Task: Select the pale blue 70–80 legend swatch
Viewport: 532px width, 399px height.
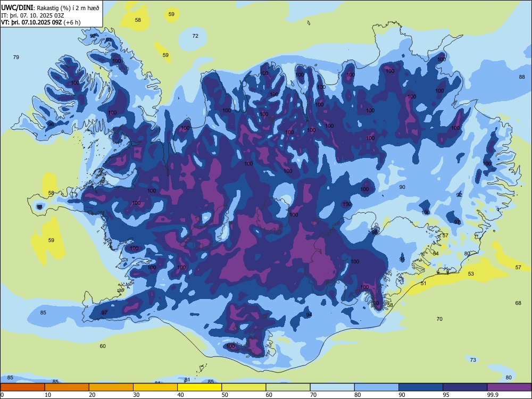Action: 332,387
